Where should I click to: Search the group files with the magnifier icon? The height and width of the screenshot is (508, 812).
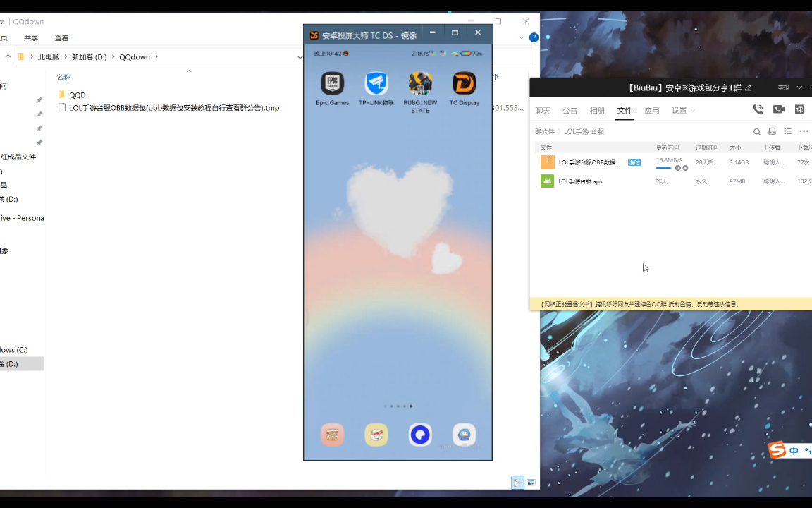click(757, 131)
